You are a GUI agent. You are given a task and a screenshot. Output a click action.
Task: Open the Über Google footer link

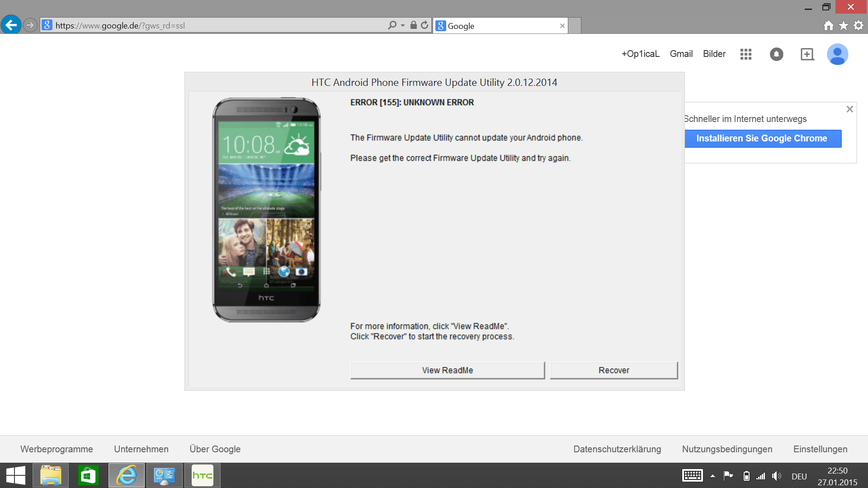tap(215, 449)
